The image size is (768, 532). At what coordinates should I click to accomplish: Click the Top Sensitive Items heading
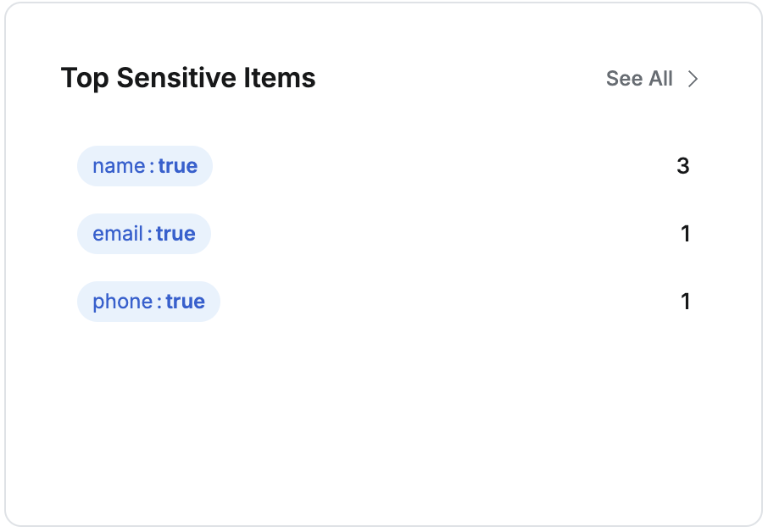pyautogui.click(x=188, y=79)
